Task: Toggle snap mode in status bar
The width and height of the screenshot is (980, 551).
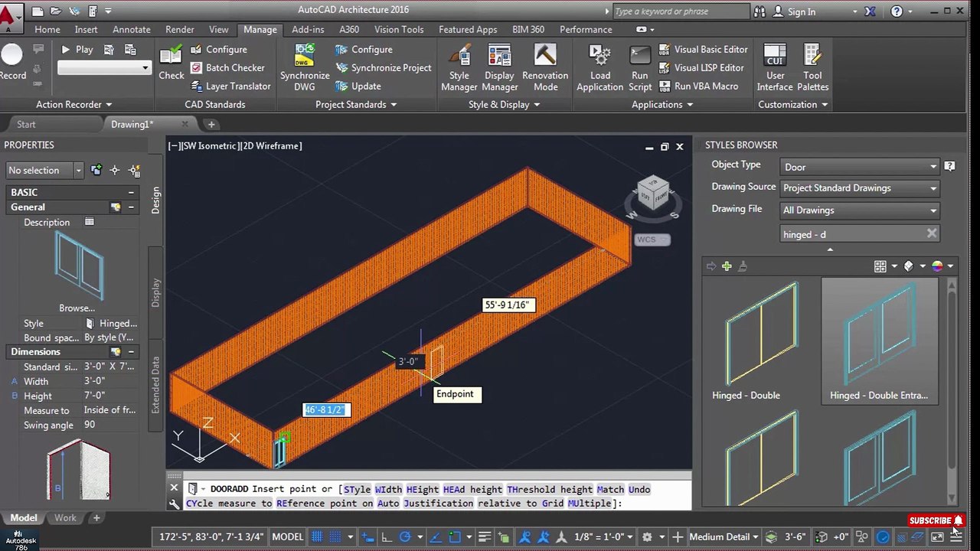Action: click(x=335, y=536)
